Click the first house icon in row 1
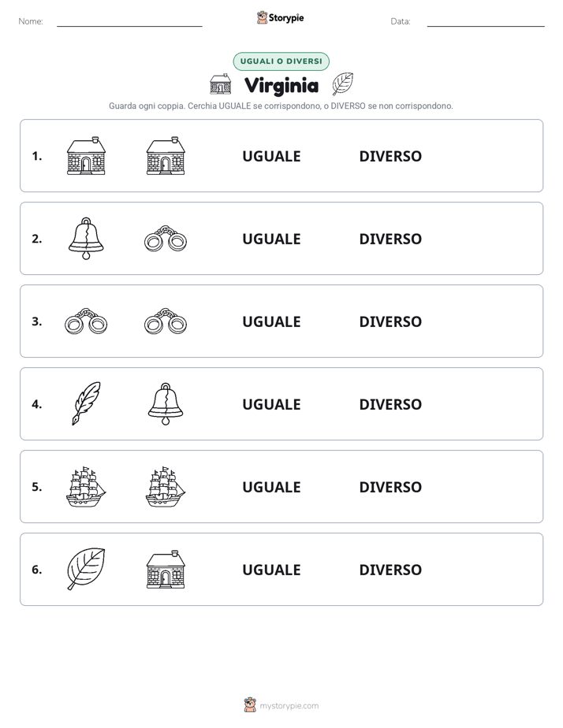The image size is (563, 728). (x=86, y=155)
